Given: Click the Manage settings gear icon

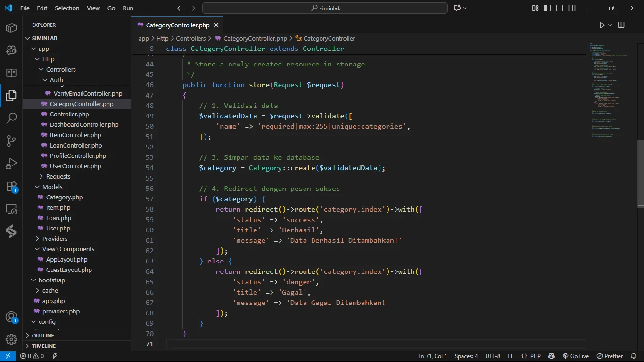Looking at the screenshot, I should tap(11, 339).
